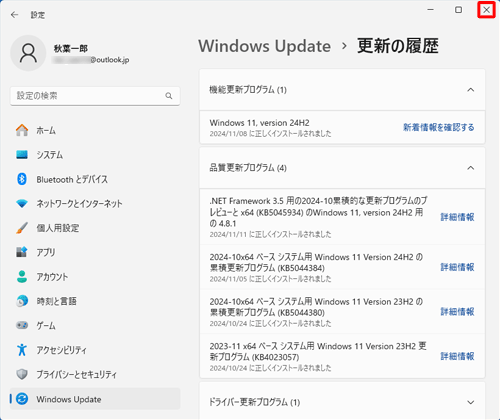This screenshot has width=500, height=420.
Task: Open the ホーム home icon
Action: point(22,130)
